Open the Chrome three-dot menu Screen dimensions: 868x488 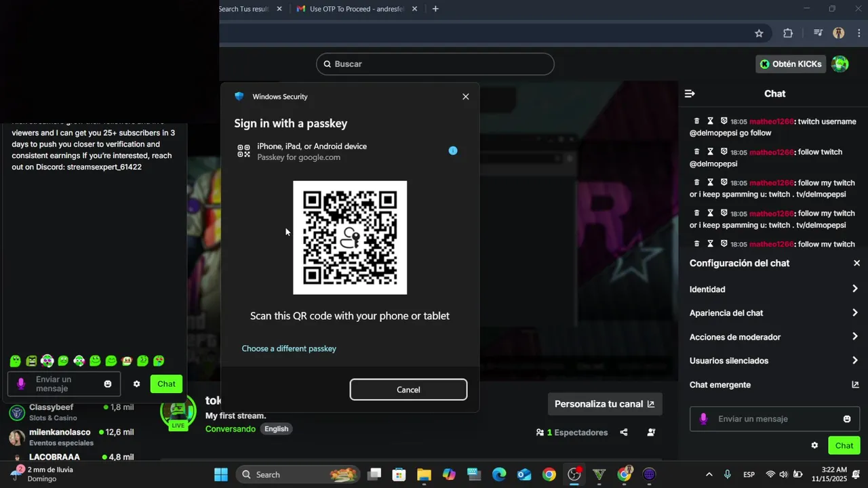[859, 33]
